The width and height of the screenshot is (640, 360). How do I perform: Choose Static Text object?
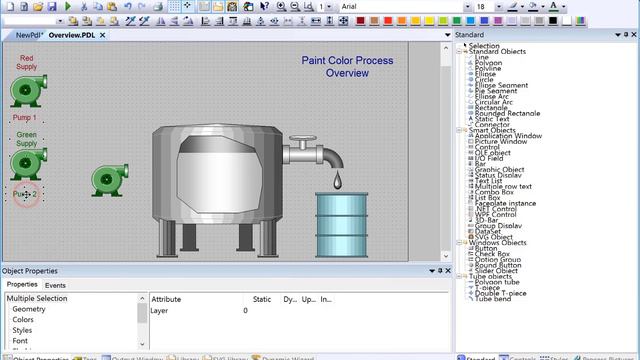tap(492, 119)
